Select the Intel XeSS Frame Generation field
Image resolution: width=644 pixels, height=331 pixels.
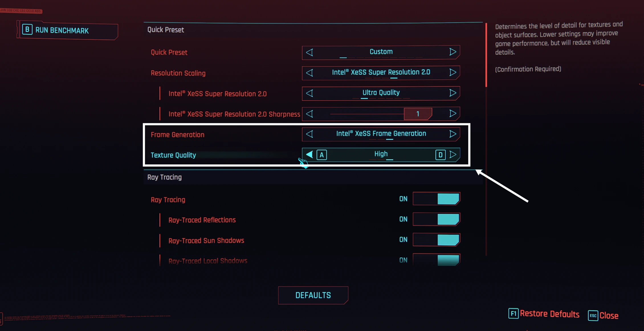(x=381, y=134)
